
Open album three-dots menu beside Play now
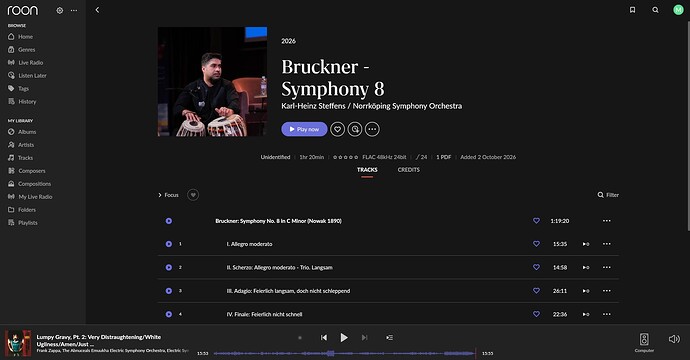coord(372,129)
